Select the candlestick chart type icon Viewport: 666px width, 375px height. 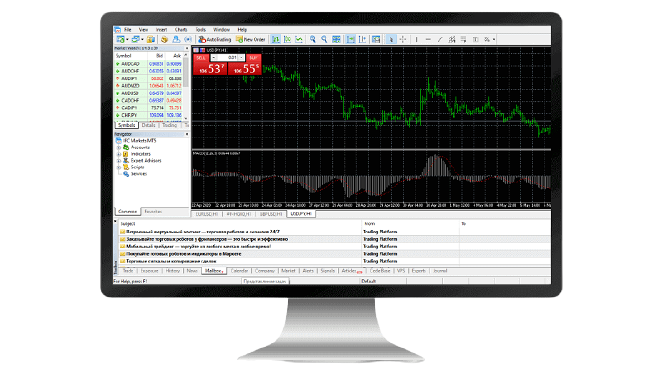(288, 39)
